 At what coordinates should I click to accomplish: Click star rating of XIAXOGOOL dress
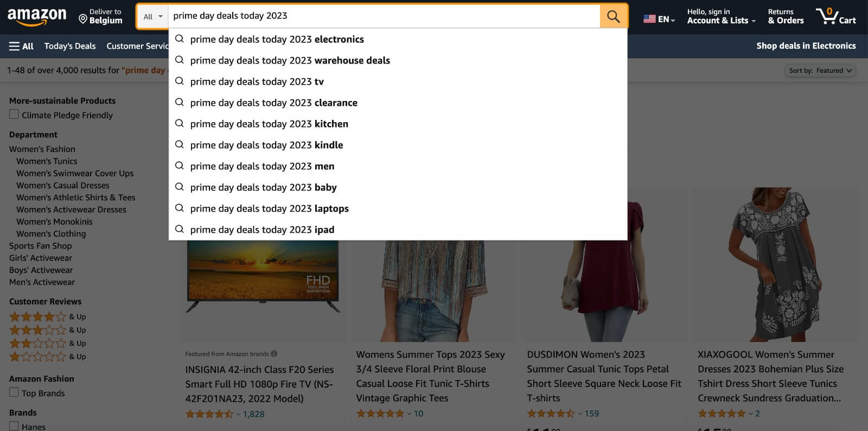(722, 414)
